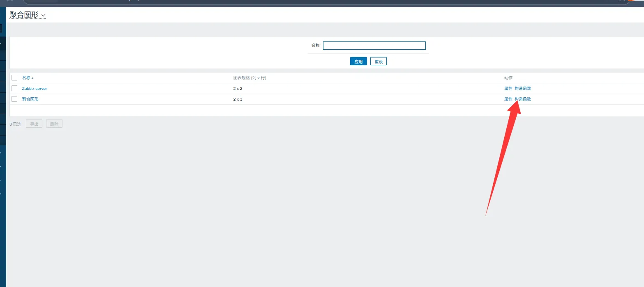Click the 图表规格 (列 x 行) column header
Screen dimensions: 644x287
[x=252, y=78]
